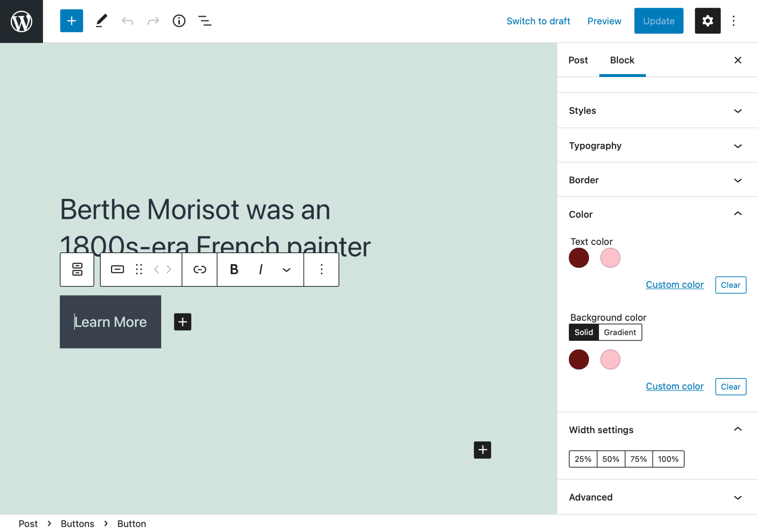Viewport: 758px width, 532px height.
Task: Select 50% button width setting
Action: coord(611,459)
